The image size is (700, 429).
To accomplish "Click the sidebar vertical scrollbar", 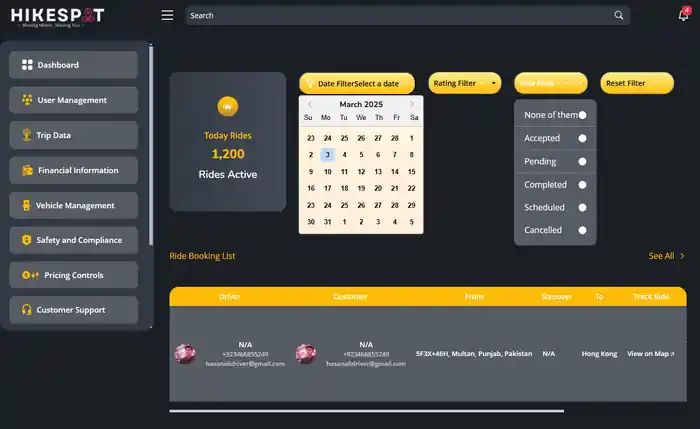I will 151,146.
